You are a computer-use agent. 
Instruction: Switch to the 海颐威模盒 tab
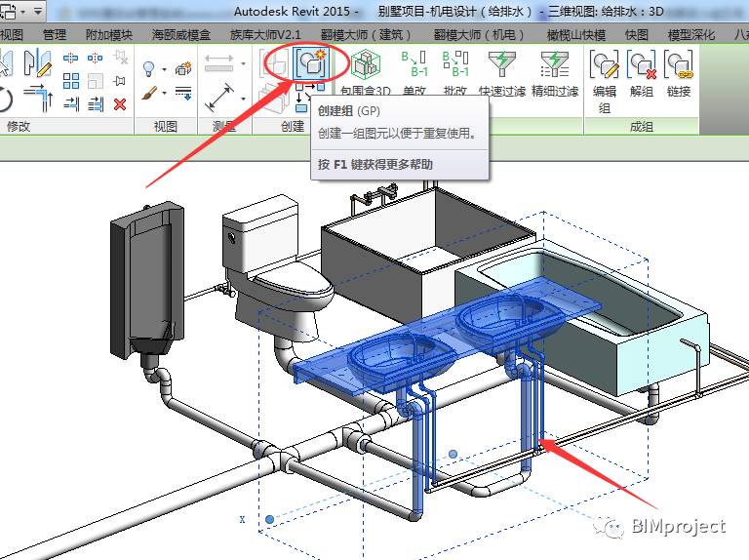[181, 34]
